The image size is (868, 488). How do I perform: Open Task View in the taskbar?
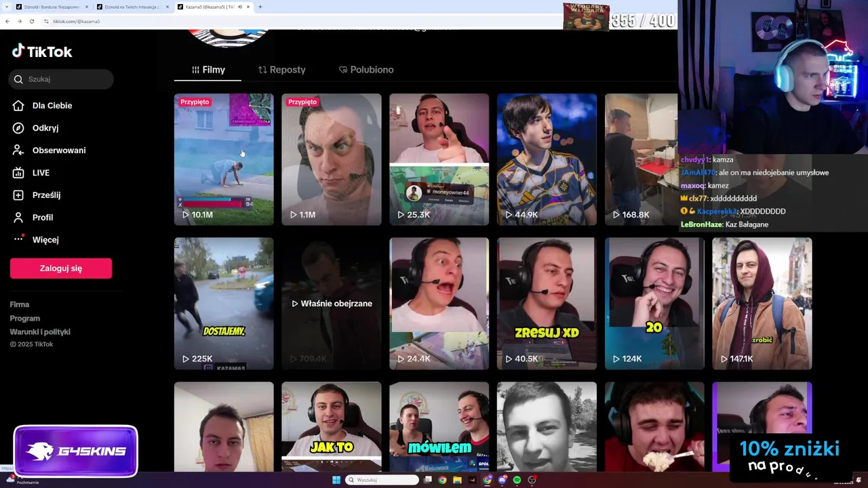click(428, 480)
